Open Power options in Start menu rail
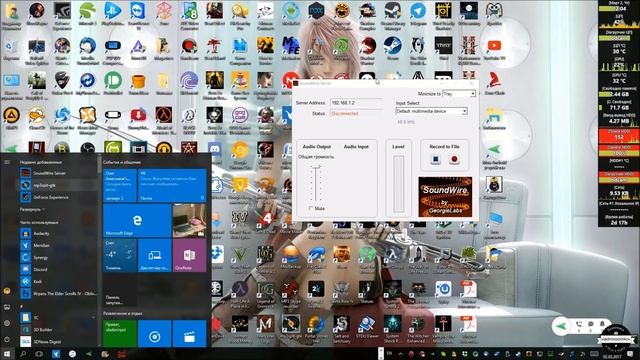Viewport: 640px width, 360px height. (x=7, y=339)
